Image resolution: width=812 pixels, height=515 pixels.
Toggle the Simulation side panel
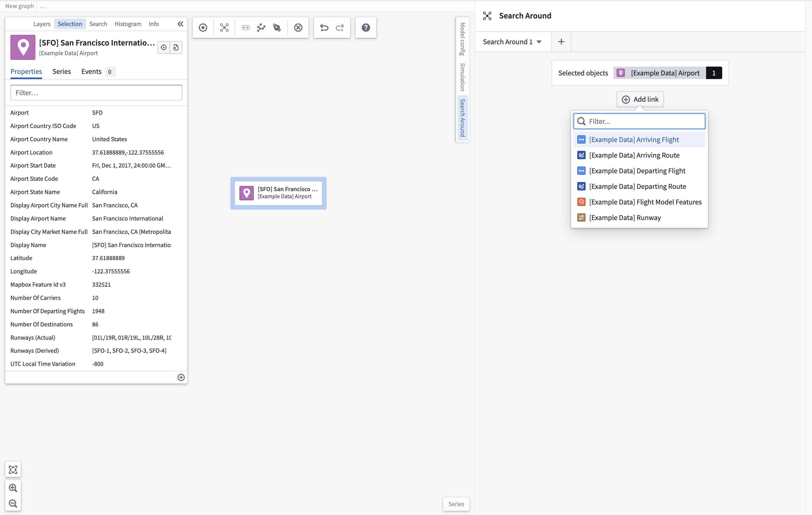click(x=463, y=77)
